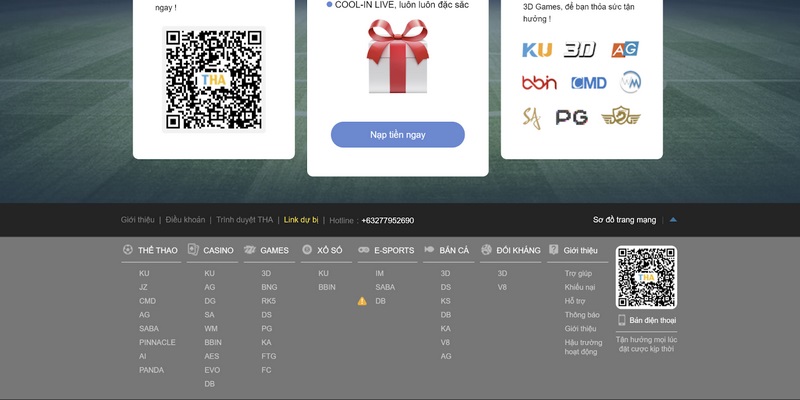Image resolution: width=800 pixels, height=400 pixels.
Task: Select BNG under GAMES
Action: click(269, 287)
